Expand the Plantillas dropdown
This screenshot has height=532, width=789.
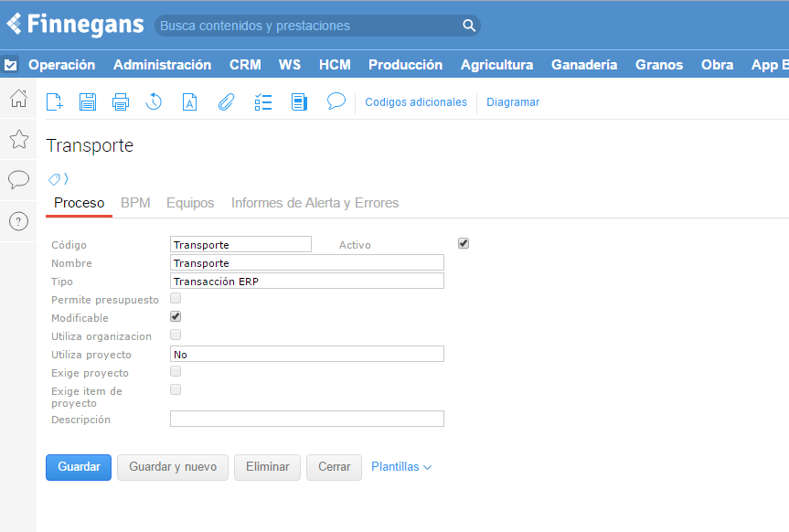click(x=401, y=467)
